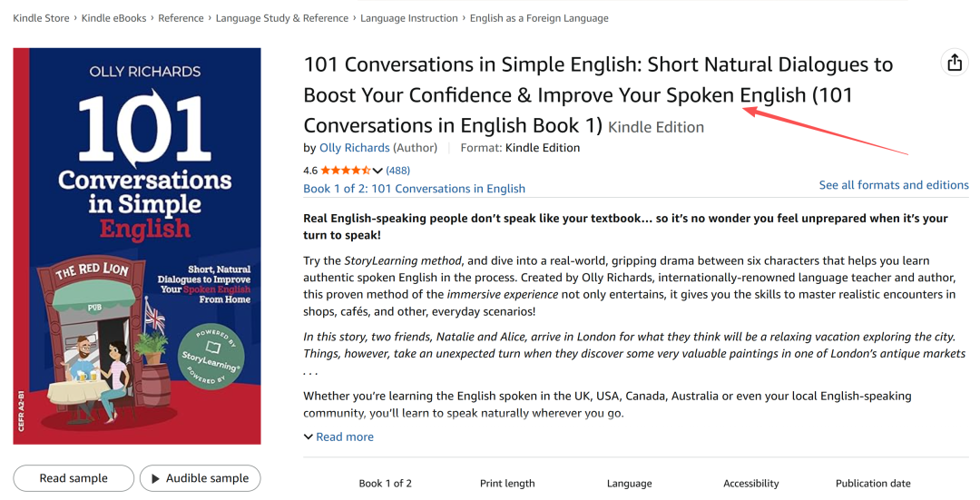Click the share icon next to the title
Screen dimensions: 980x500
click(x=955, y=63)
